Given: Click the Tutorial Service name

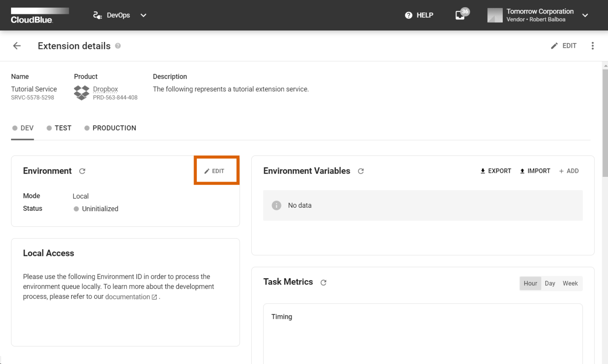Looking at the screenshot, I should coord(34,89).
